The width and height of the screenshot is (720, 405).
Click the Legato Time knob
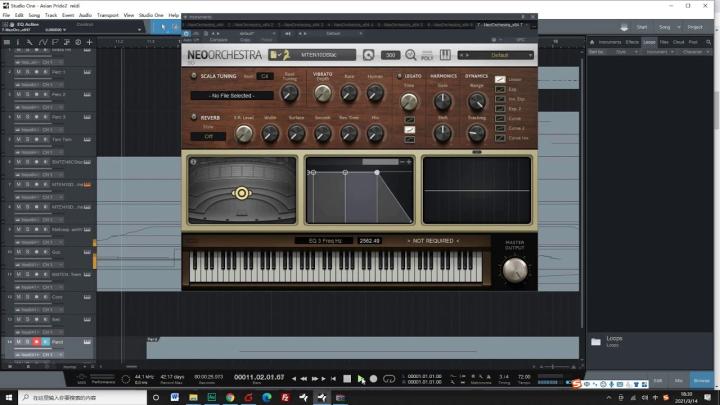pos(409,101)
